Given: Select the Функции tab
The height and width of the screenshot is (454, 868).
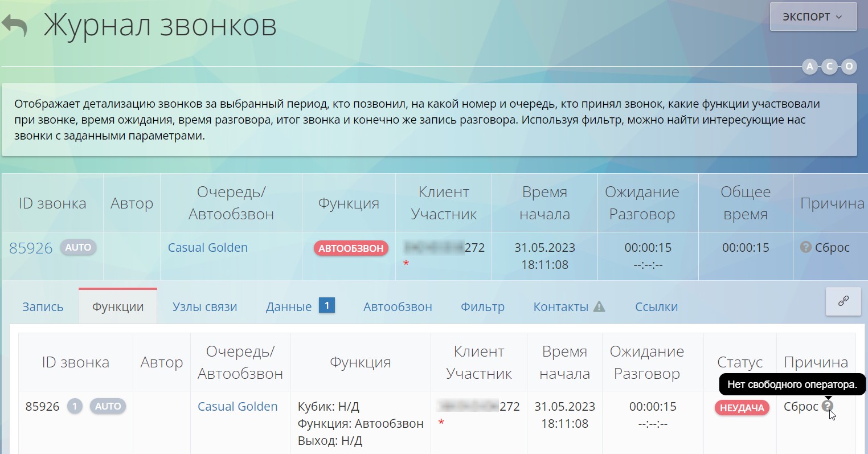Looking at the screenshot, I should (x=118, y=307).
